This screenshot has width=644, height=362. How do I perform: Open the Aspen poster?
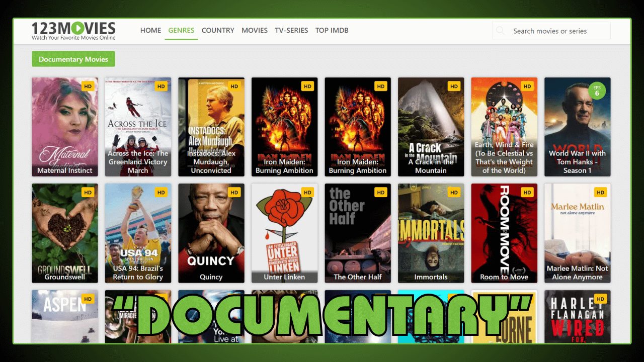65,316
